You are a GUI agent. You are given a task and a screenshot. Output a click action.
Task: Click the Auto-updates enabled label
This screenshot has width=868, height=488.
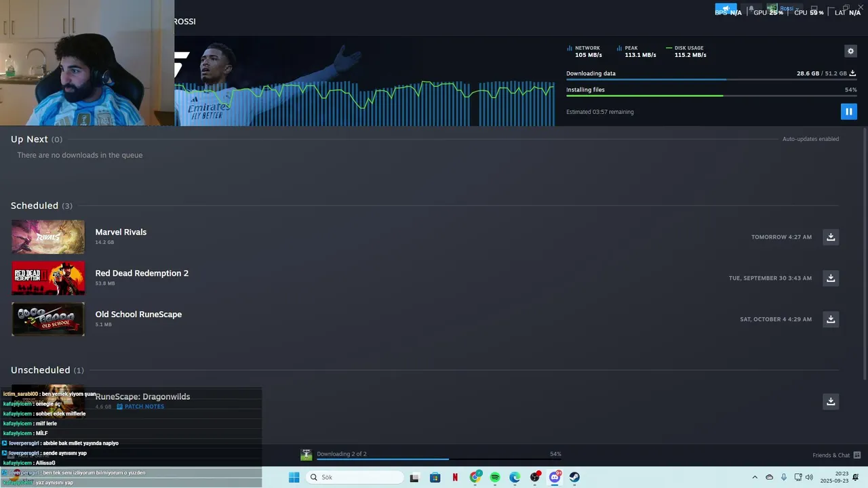click(x=810, y=139)
